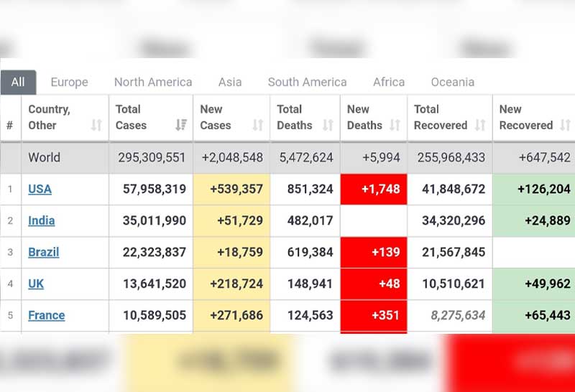
Task: Open the Oceania tab
Action: [453, 82]
